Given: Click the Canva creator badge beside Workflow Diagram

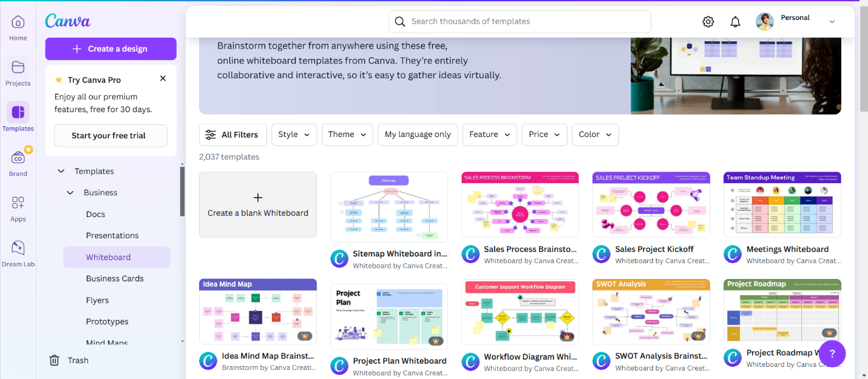Looking at the screenshot, I should (470, 362).
